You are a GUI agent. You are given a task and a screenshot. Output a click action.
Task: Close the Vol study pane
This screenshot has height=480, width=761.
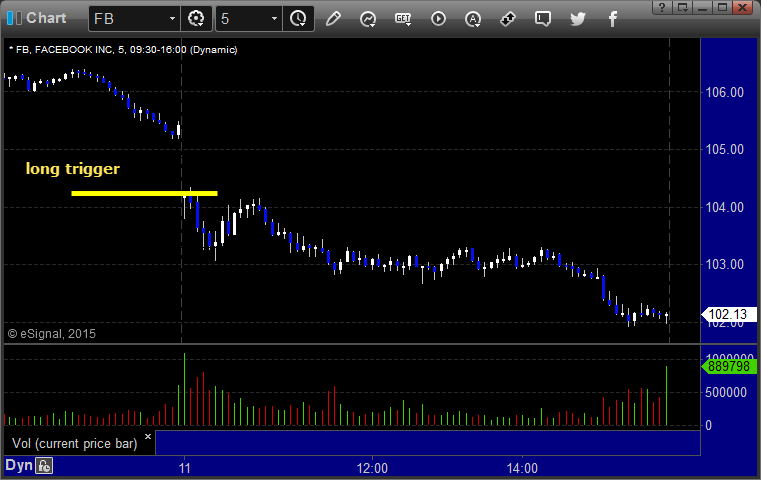(x=148, y=436)
